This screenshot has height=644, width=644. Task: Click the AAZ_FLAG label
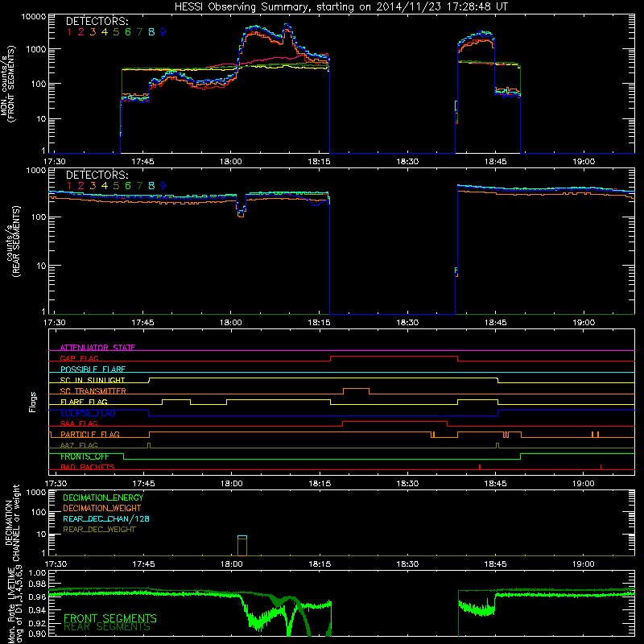tap(79, 445)
